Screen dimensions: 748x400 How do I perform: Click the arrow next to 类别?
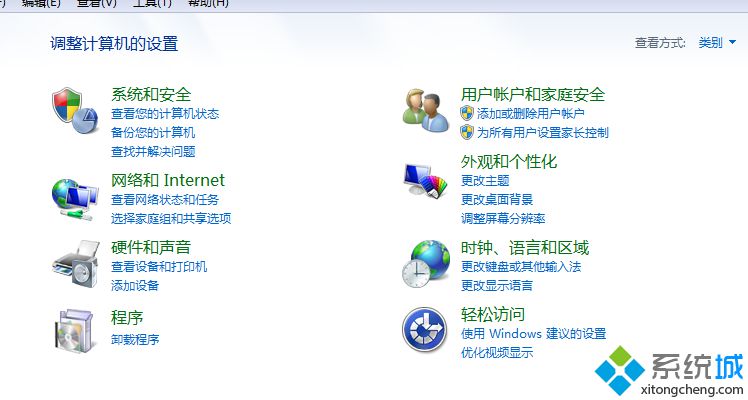(x=732, y=43)
